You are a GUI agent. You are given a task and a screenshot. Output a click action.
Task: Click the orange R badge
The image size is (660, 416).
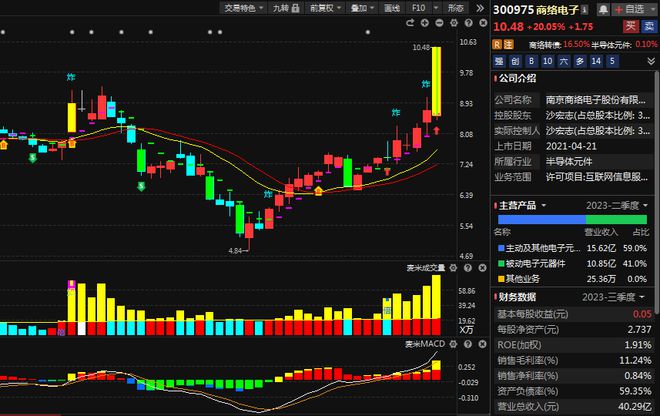pos(497,44)
